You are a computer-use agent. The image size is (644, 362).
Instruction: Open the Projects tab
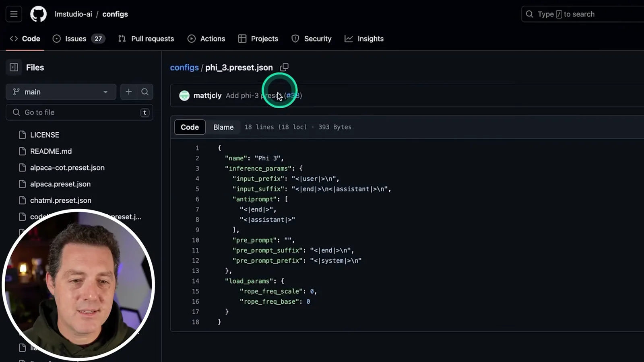click(x=258, y=39)
